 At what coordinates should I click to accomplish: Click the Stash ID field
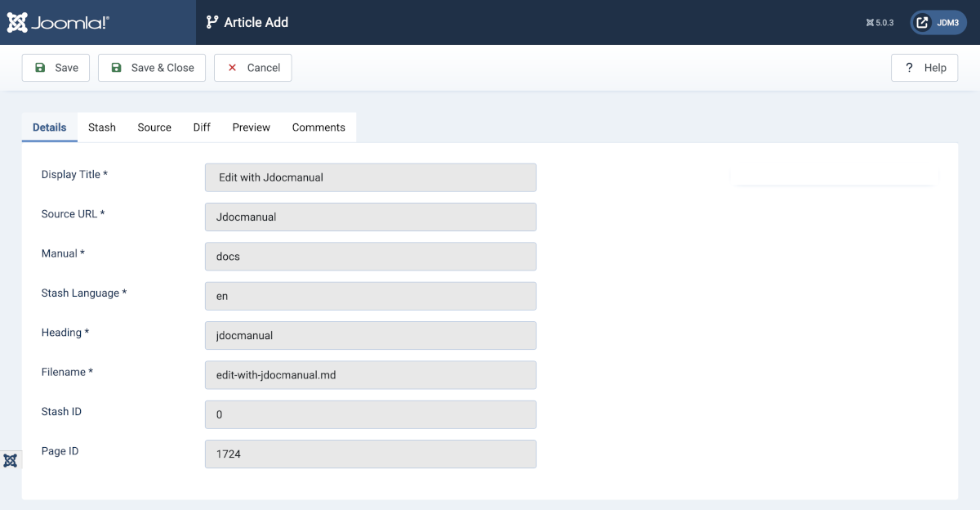[x=371, y=414]
